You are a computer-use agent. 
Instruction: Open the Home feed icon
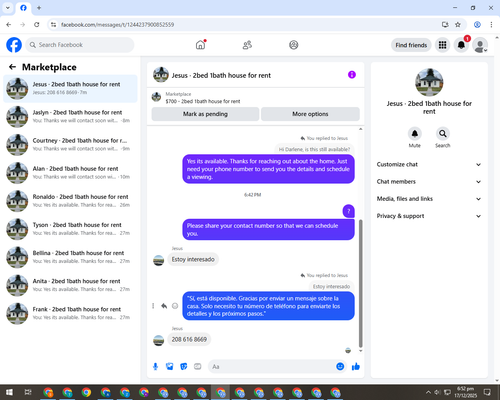pyautogui.click(x=200, y=45)
